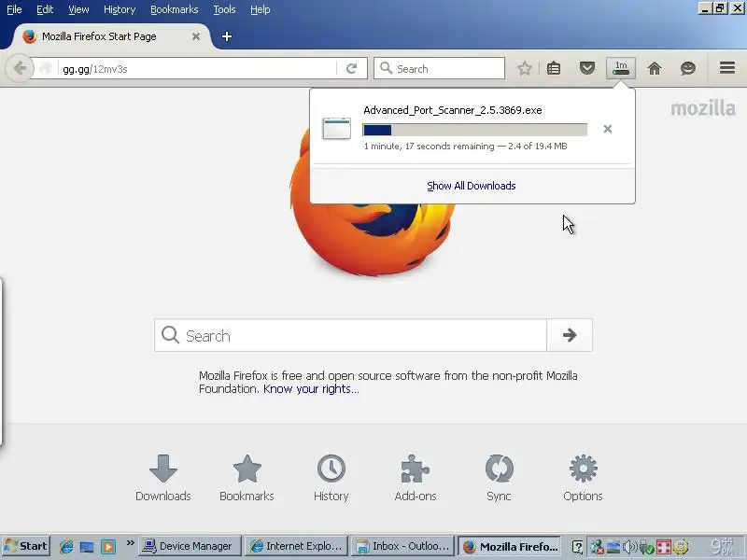Viewport: 747px width, 560px height.
Task: Click the safely remove hardware tray icon
Action: 646,547
